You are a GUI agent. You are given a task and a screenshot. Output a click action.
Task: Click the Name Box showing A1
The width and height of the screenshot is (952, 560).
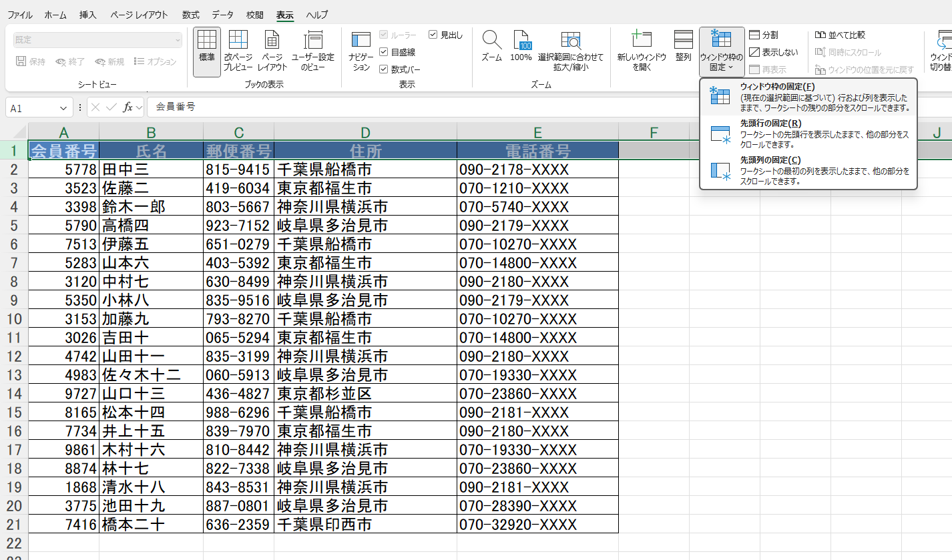point(32,107)
